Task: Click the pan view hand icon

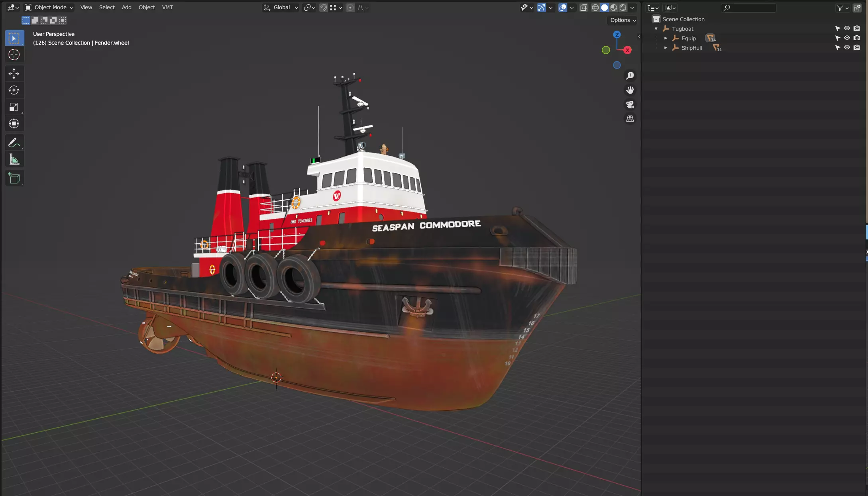Action: click(630, 90)
